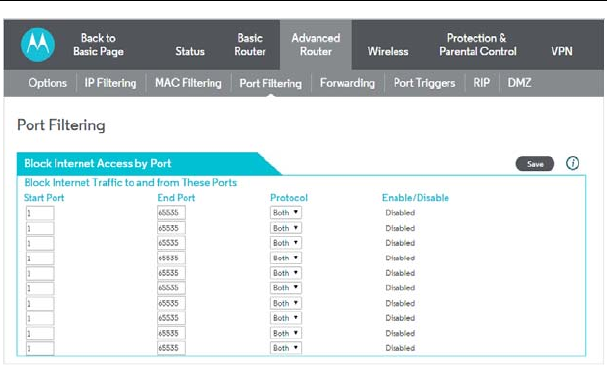607x365 pixels.
Task: Click the first row Start Port field
Action: 40,213
